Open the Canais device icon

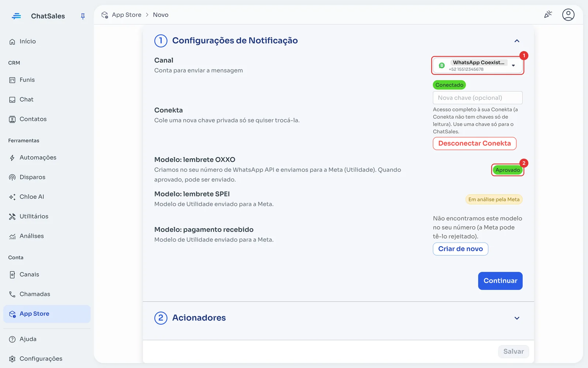[x=12, y=275]
